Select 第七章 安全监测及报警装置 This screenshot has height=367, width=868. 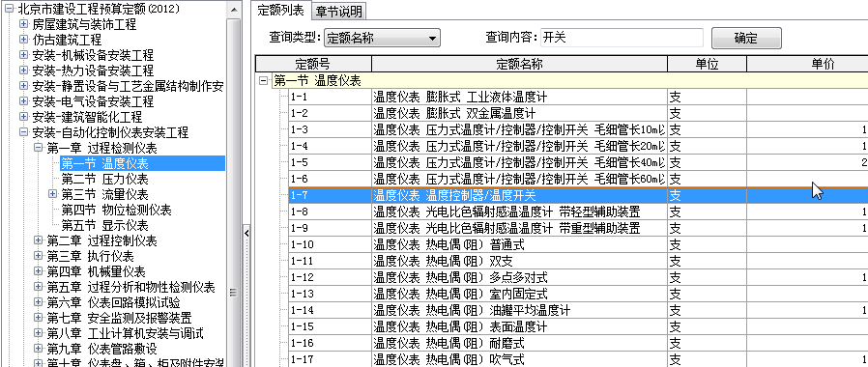tap(119, 319)
